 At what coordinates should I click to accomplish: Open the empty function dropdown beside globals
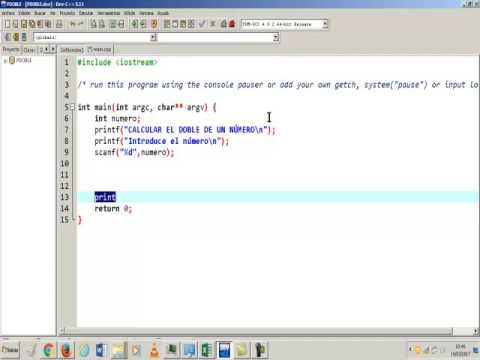pos(276,37)
